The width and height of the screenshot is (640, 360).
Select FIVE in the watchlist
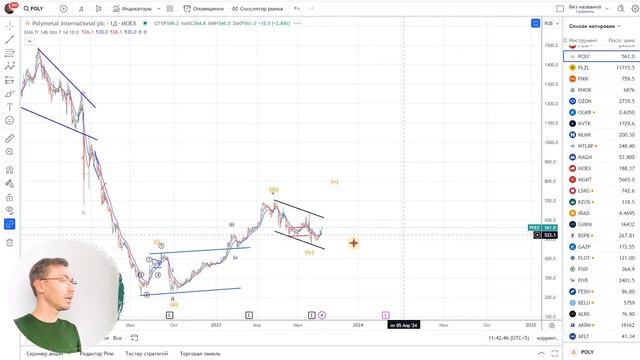(x=602, y=280)
